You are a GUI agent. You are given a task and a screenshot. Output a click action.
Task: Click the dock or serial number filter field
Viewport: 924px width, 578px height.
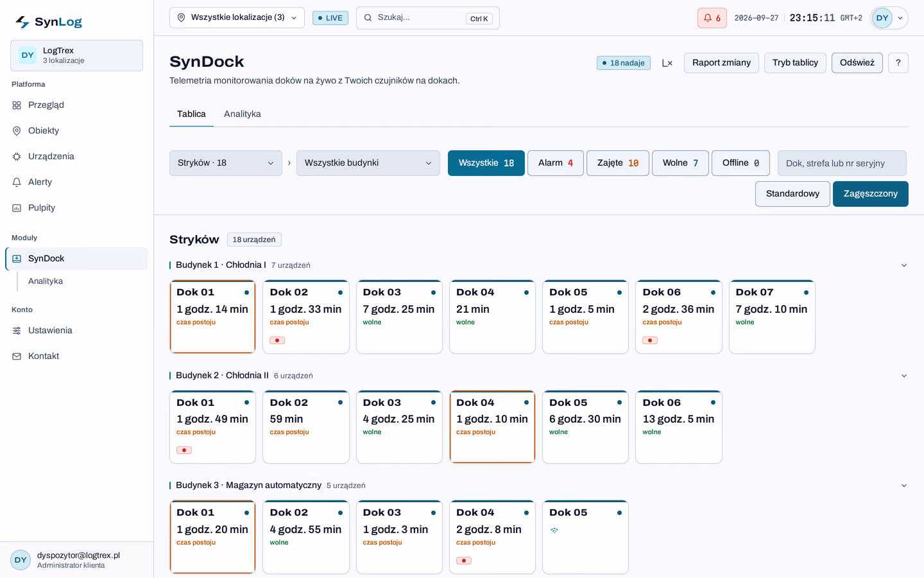842,163
